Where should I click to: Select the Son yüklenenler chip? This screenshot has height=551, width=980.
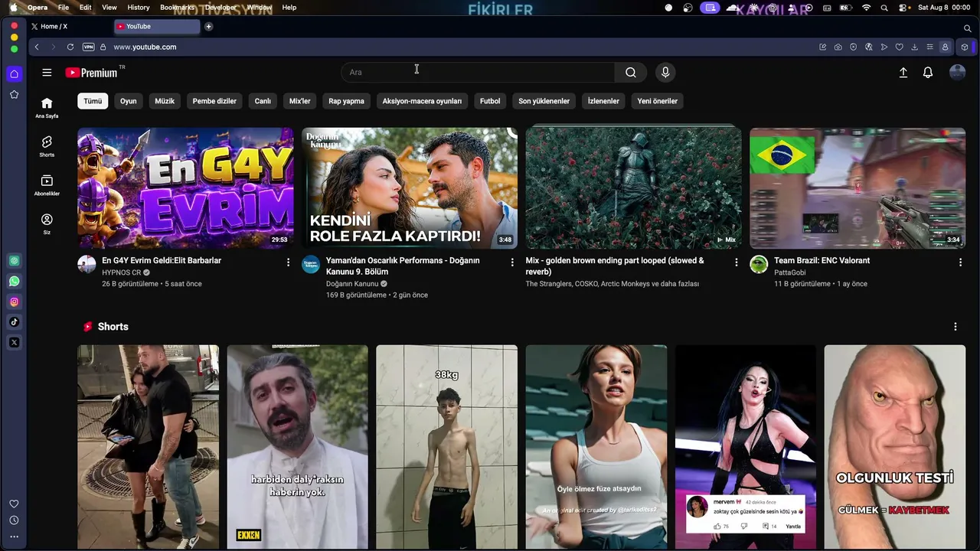[x=544, y=101]
